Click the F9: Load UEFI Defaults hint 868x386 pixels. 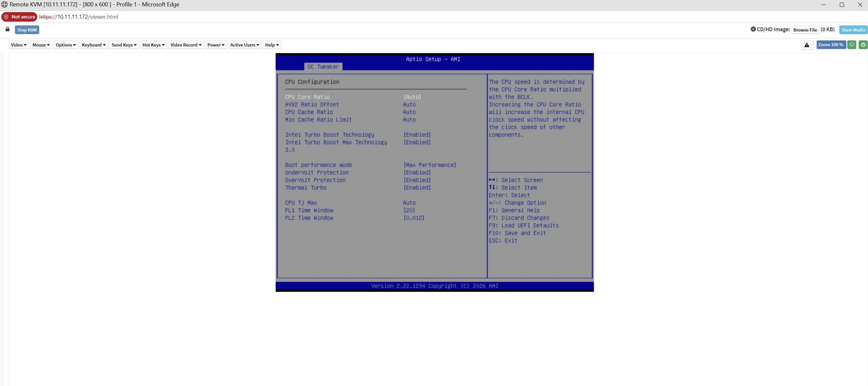click(x=524, y=225)
